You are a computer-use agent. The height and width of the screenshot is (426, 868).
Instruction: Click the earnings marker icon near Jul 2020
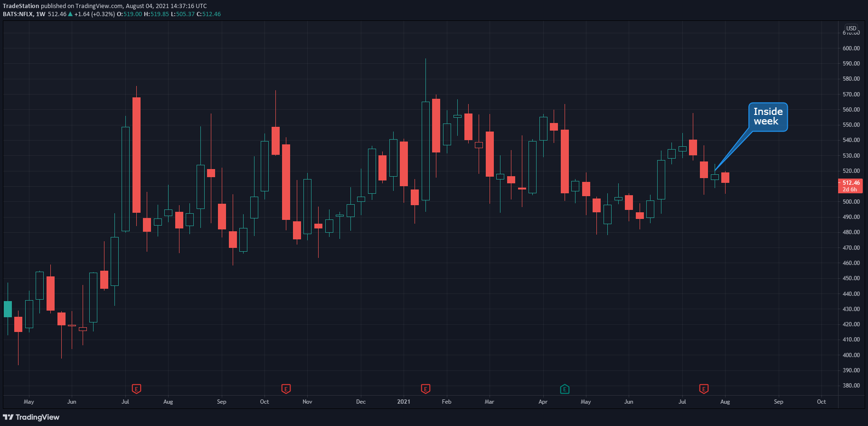(136, 389)
